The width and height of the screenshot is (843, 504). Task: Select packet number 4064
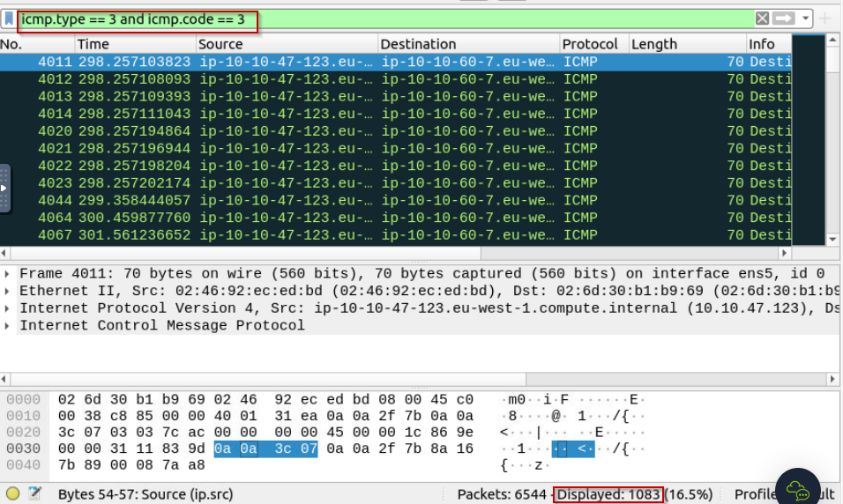click(396, 218)
